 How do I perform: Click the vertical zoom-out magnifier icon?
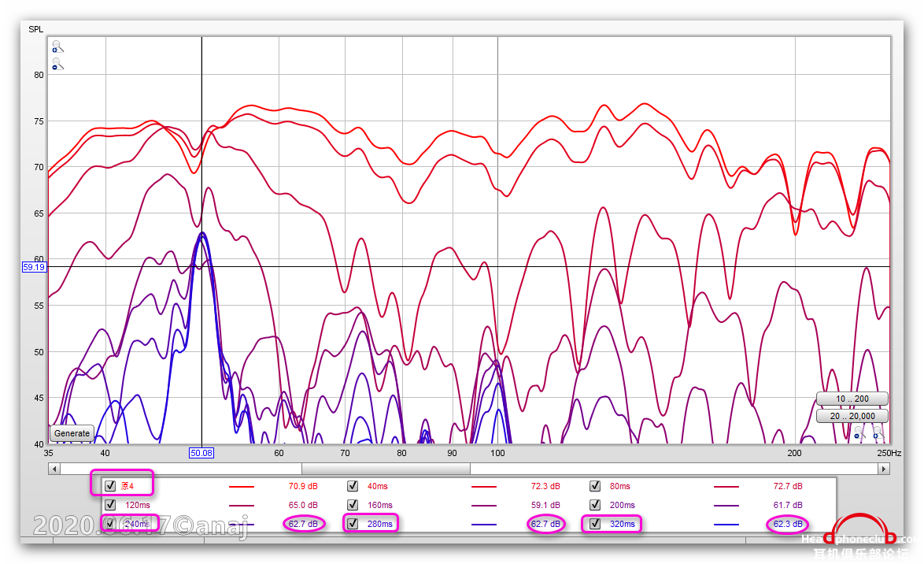pyautogui.click(x=57, y=65)
